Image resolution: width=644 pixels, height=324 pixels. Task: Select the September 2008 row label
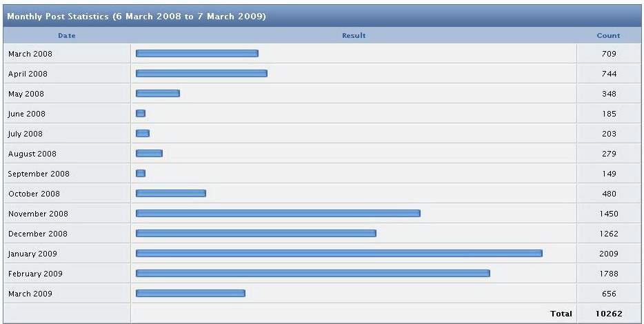click(x=39, y=174)
